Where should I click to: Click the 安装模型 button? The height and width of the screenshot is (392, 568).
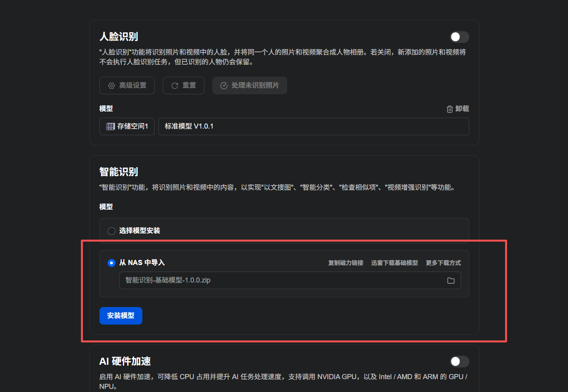pos(121,316)
